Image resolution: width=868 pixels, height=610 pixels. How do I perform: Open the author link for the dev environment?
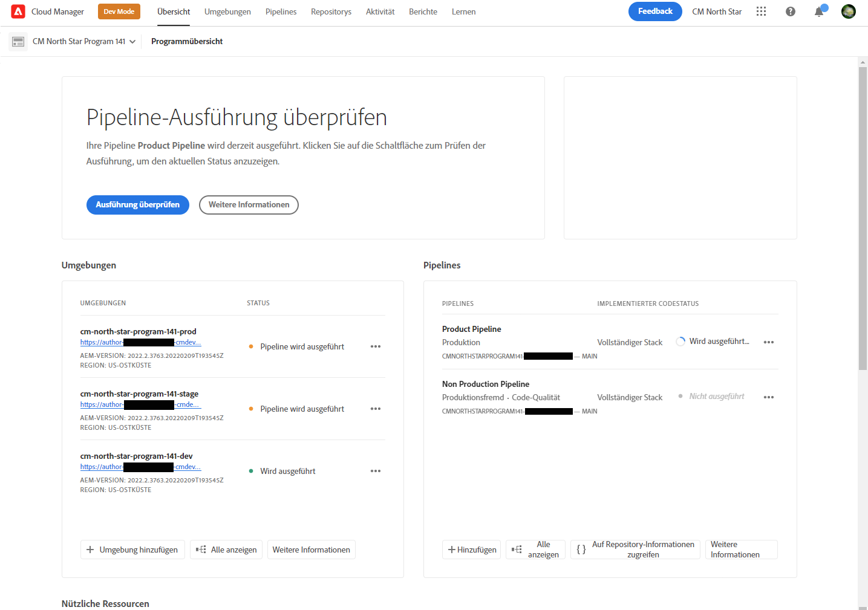click(140, 467)
